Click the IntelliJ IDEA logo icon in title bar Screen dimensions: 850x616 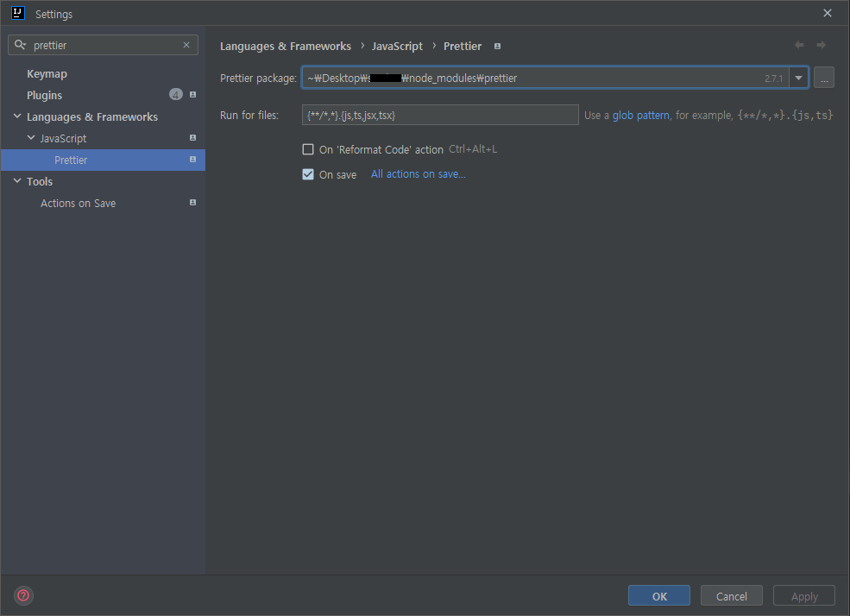tap(18, 13)
